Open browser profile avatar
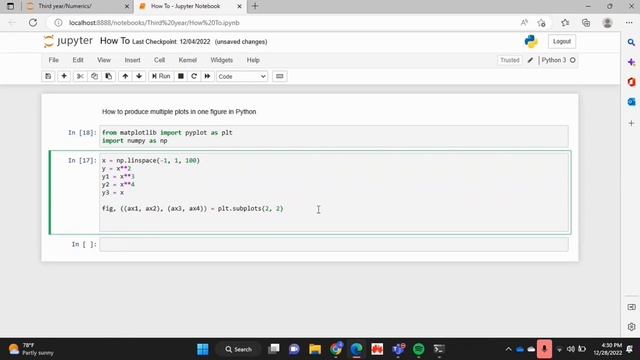The height and width of the screenshot is (360, 640). point(607,23)
